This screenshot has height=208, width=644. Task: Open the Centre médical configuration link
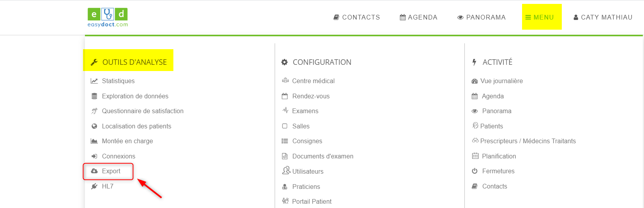(313, 81)
